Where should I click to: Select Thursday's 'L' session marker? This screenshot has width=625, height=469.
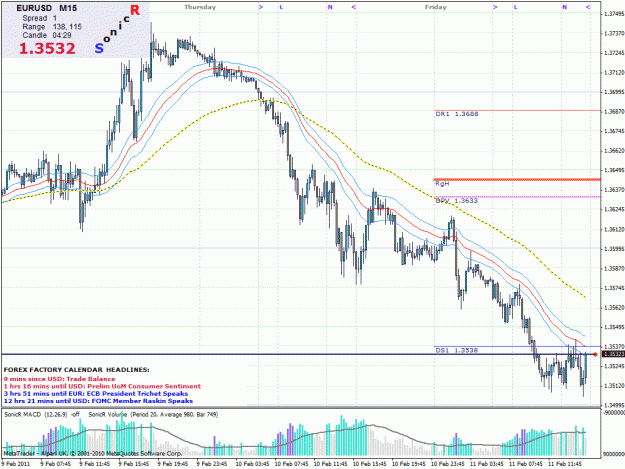pos(281,7)
